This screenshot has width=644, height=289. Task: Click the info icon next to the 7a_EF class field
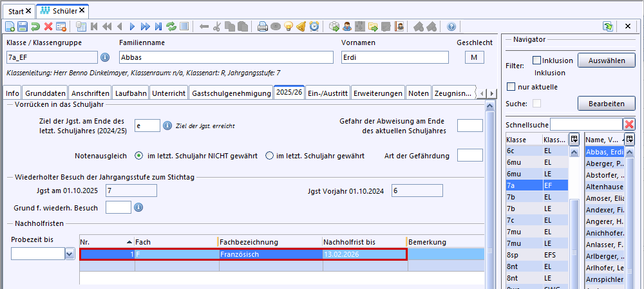point(106,57)
